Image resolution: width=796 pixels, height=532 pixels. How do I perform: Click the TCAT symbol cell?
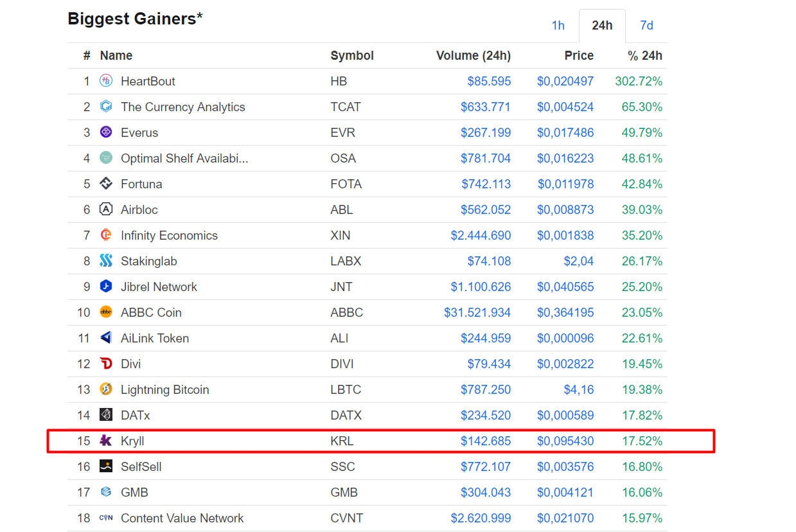pos(346,107)
